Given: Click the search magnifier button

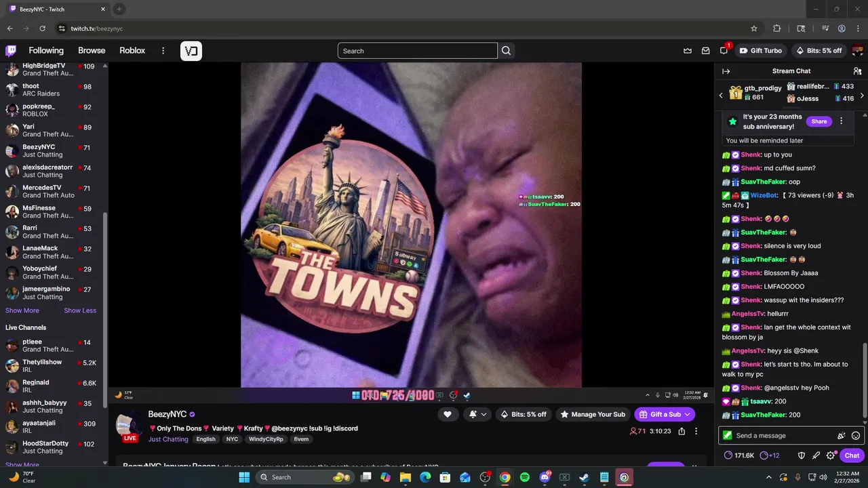Looking at the screenshot, I should click(506, 51).
